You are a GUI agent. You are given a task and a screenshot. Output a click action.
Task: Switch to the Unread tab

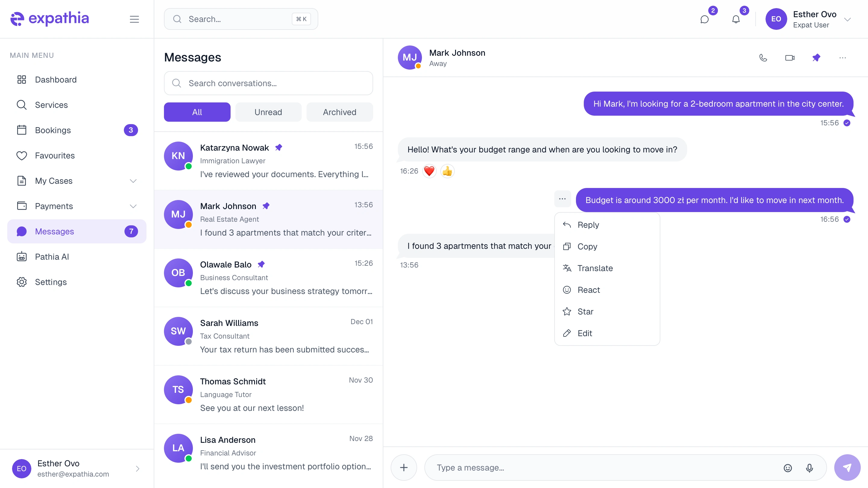pyautogui.click(x=268, y=112)
